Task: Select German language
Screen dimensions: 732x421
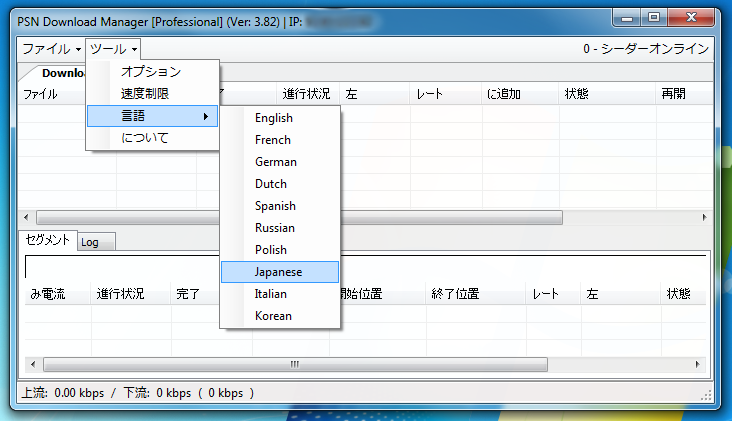Action: pyautogui.click(x=280, y=162)
